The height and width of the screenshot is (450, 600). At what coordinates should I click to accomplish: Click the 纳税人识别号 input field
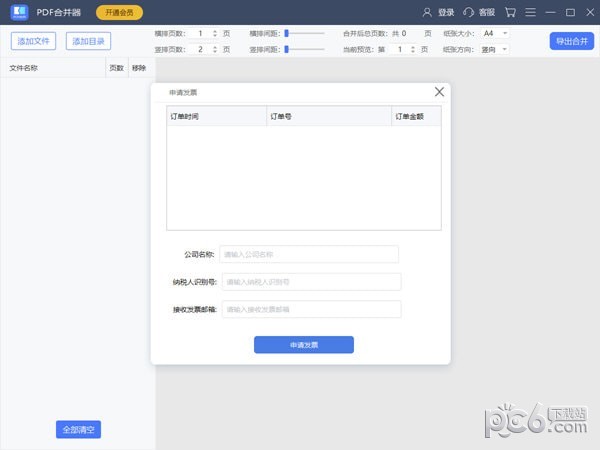[x=311, y=282]
